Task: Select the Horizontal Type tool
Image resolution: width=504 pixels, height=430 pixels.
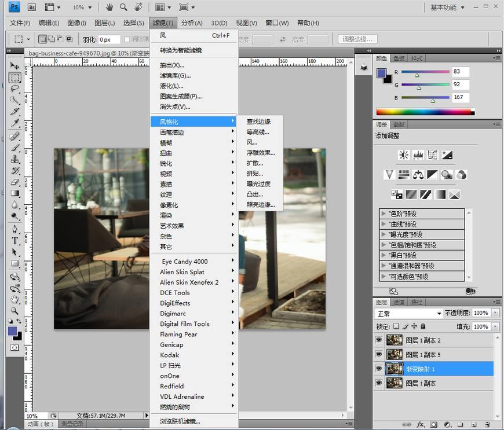Action: (x=15, y=240)
